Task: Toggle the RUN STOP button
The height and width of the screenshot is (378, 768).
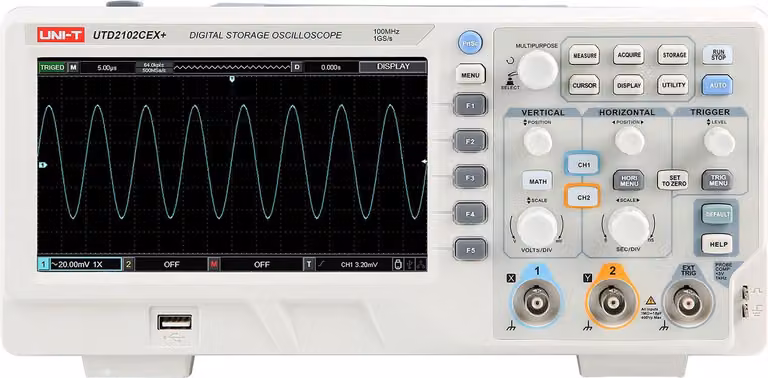Action: [x=718, y=55]
